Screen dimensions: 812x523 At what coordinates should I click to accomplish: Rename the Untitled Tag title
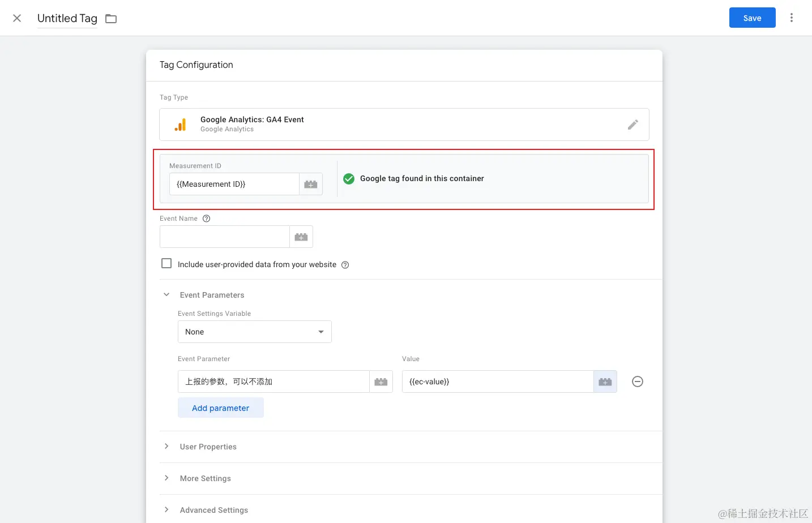point(67,19)
